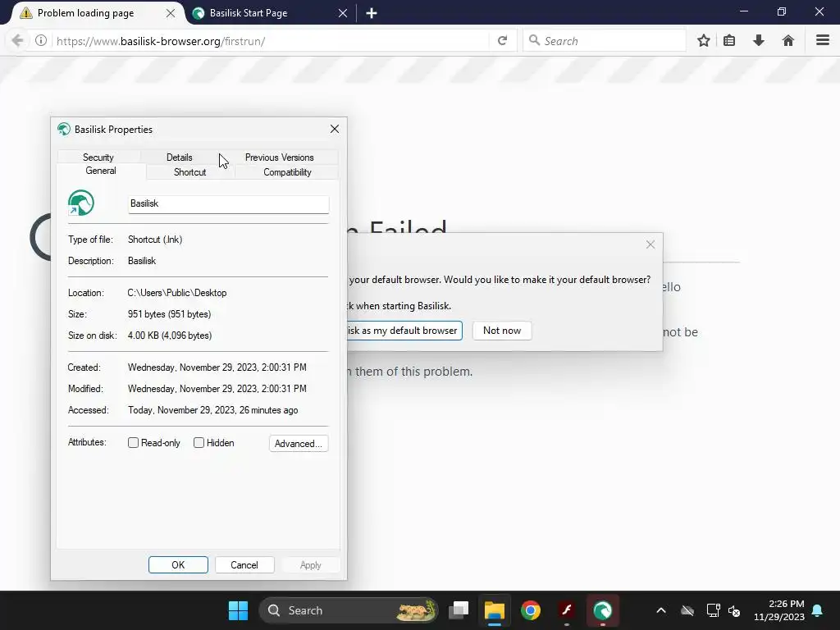Click the Type of file value Shortcut (.lnk)
Screen dimensions: 840x630
tap(155, 240)
